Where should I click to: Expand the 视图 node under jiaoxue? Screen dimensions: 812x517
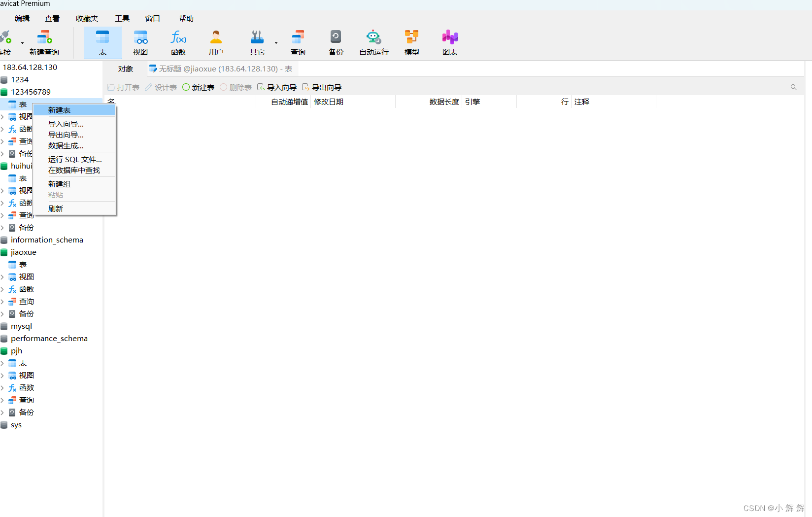[x=2, y=277]
